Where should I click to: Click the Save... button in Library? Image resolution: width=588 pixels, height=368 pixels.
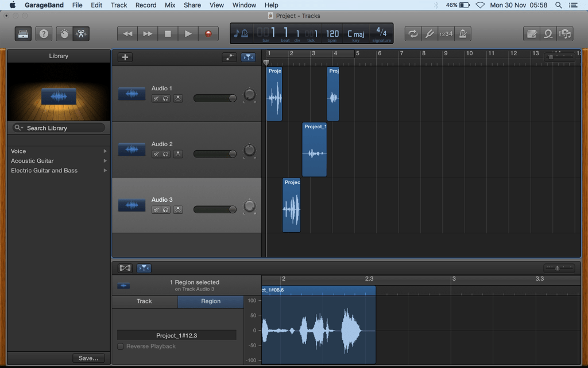point(88,358)
